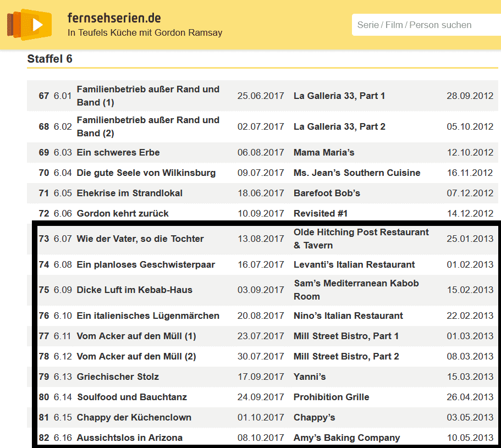Screen dimensions: 501x448
Task: Click 'Olde Hitching Post Restaurant & Tavern' title
Action: click(361, 239)
